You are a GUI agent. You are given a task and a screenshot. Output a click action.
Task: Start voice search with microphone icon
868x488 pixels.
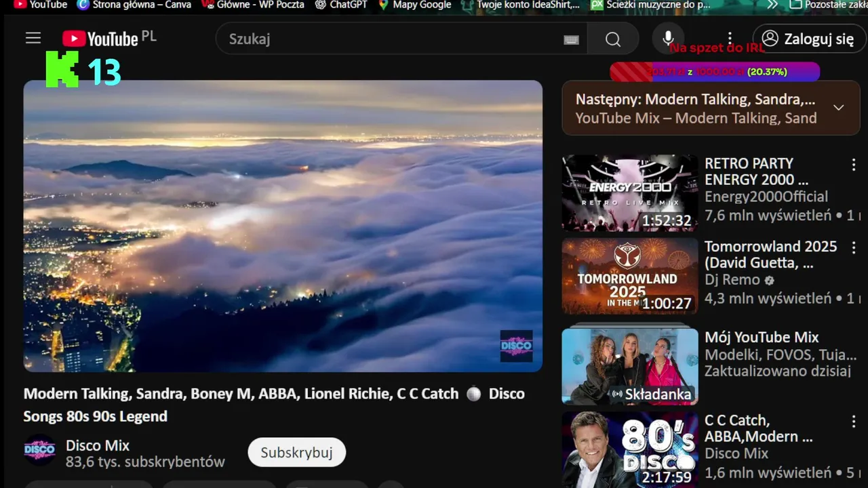click(x=668, y=39)
